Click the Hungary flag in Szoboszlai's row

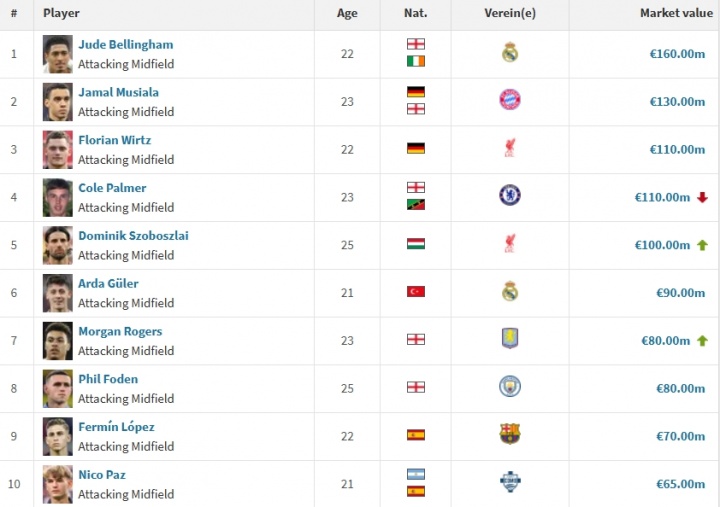pyautogui.click(x=416, y=244)
